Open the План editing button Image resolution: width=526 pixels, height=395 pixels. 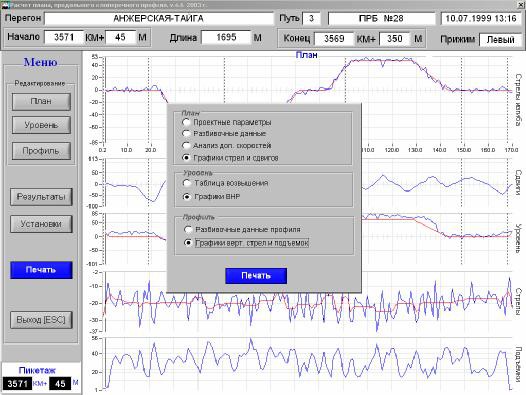41,101
